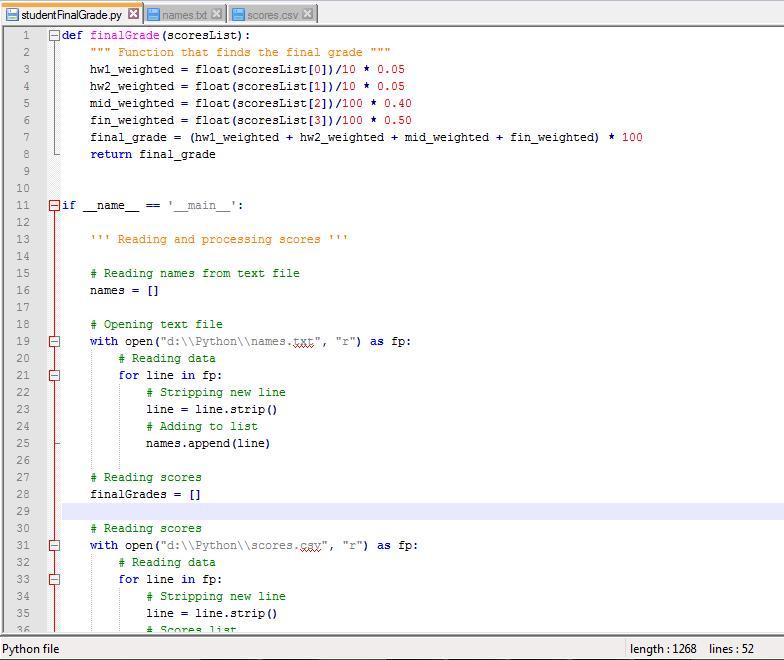Click line number 29 in the margin

tap(22, 511)
